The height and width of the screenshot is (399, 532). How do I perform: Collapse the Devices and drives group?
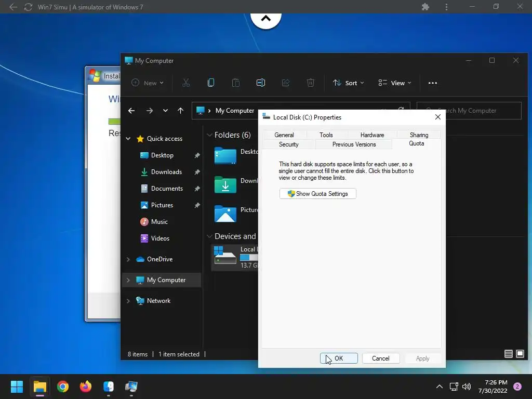(209, 236)
